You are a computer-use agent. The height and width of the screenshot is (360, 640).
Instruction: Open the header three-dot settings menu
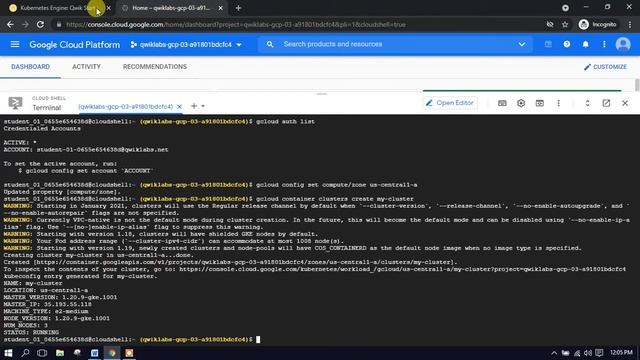tap(604, 44)
